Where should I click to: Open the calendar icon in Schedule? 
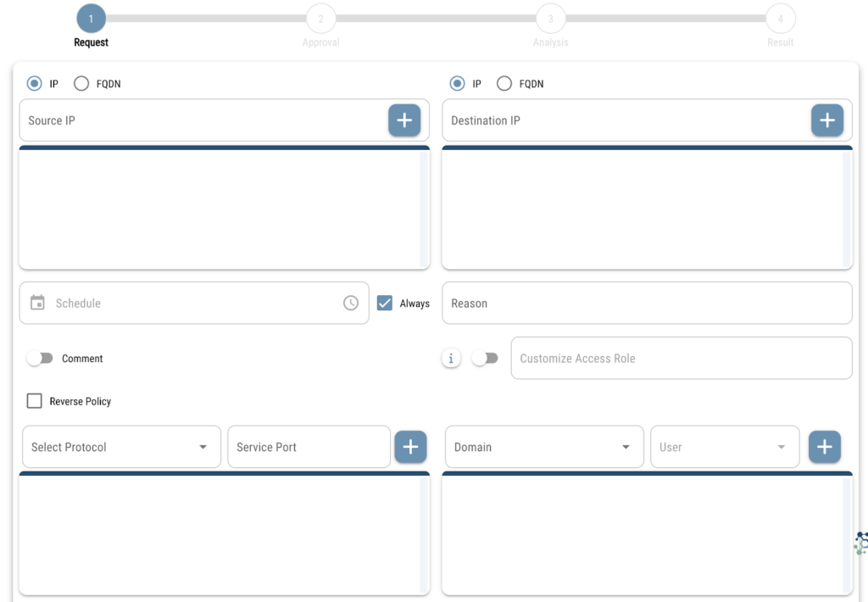37,303
